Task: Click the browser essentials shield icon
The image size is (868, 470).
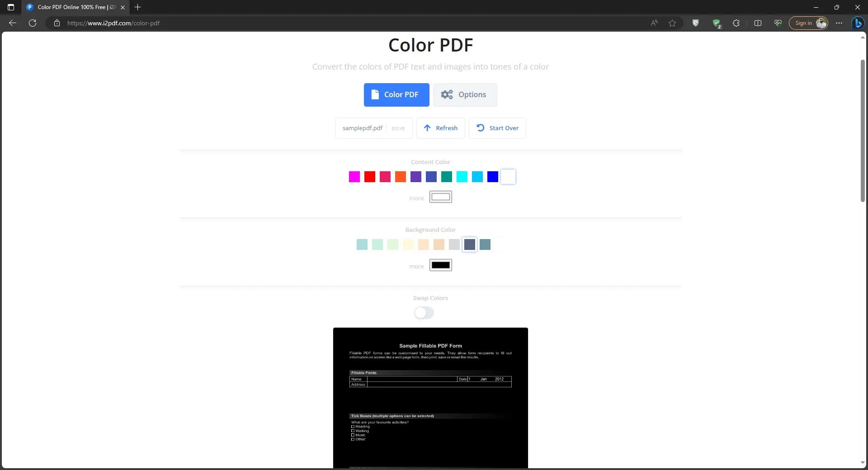Action: pyautogui.click(x=696, y=23)
